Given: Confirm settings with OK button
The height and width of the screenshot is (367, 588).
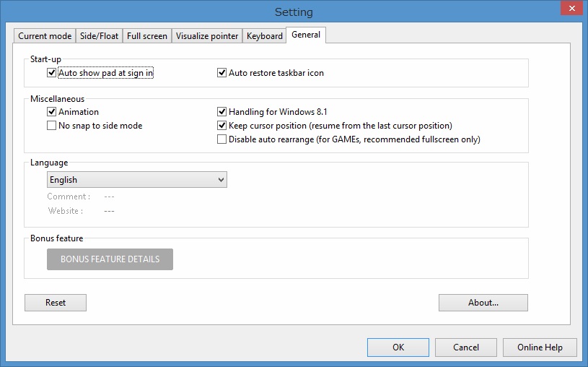Looking at the screenshot, I should click(398, 347).
